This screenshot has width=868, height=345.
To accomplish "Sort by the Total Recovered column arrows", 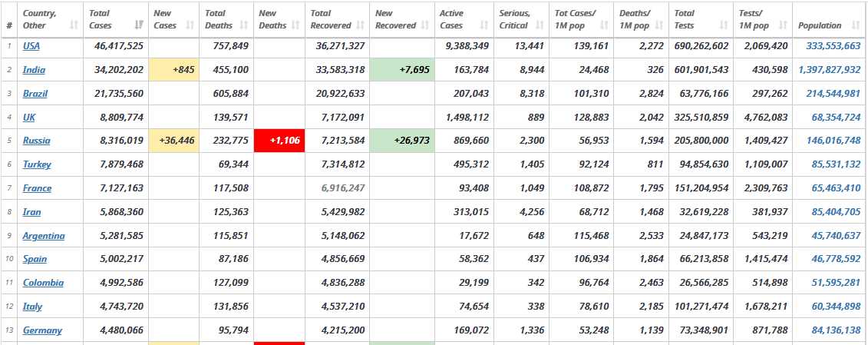I will (361, 25).
